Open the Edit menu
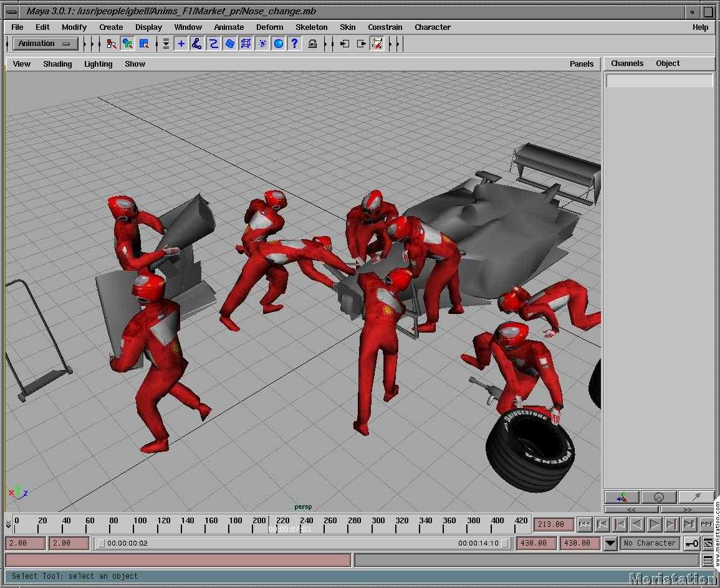Screen dimensions: 720x588 (42, 27)
